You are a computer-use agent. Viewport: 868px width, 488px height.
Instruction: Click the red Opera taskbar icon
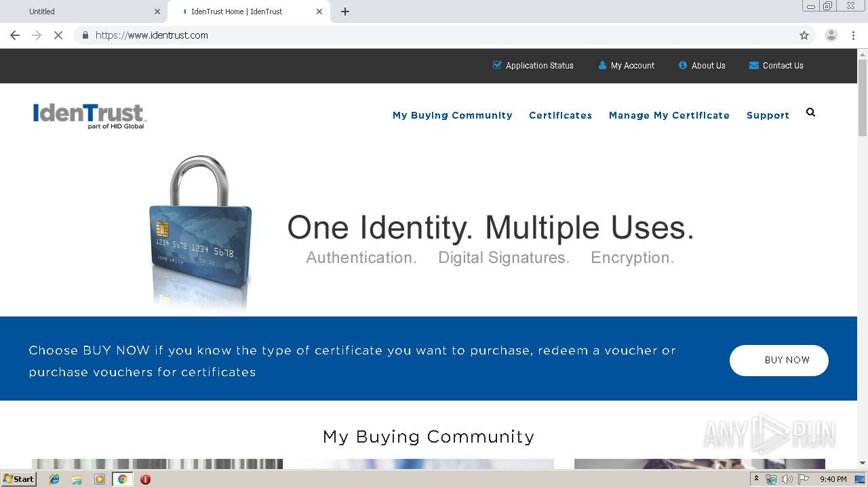tap(145, 479)
